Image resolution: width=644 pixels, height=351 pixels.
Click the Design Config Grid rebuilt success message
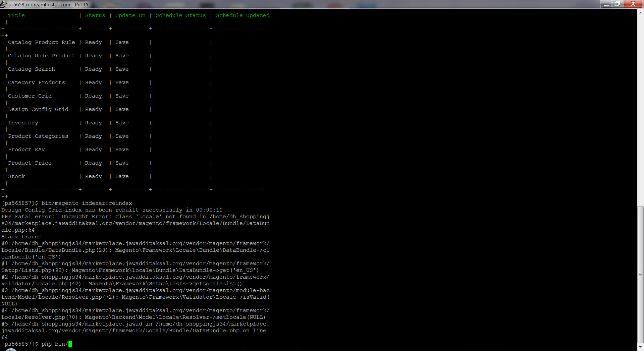pos(111,210)
